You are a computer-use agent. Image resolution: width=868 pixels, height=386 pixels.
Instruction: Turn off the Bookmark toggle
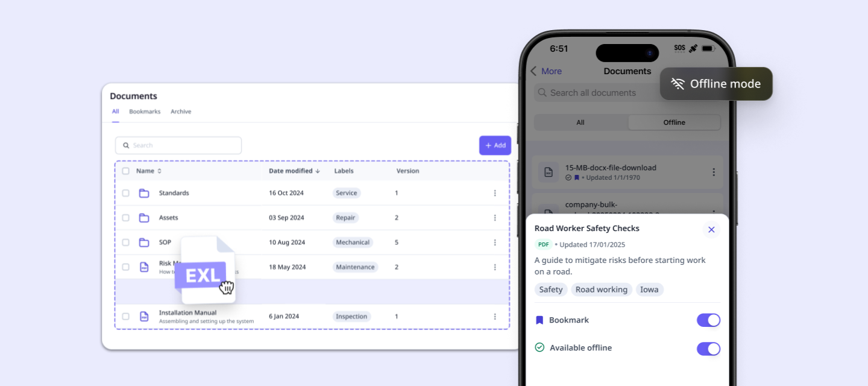tap(708, 320)
